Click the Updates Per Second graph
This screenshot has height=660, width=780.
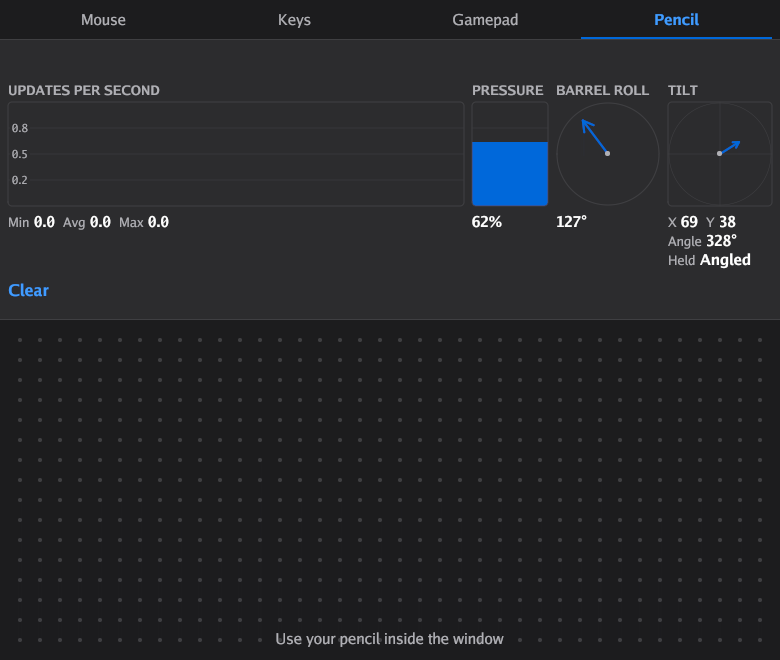coord(236,154)
